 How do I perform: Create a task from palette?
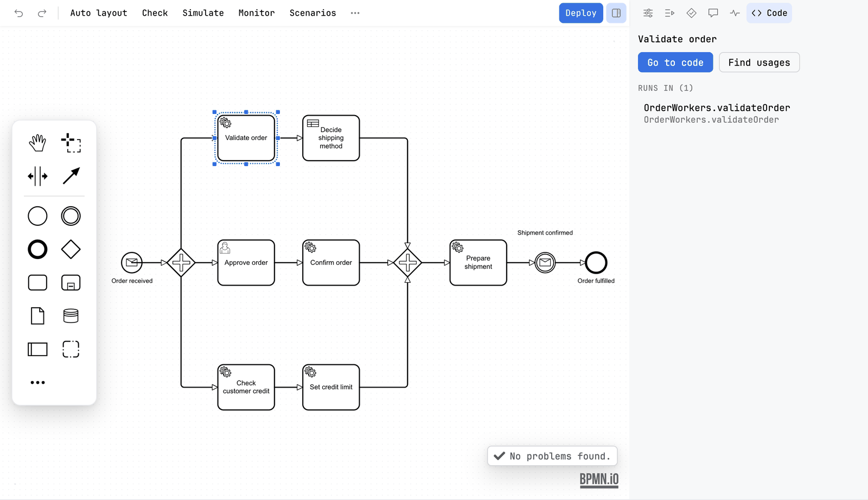37,283
